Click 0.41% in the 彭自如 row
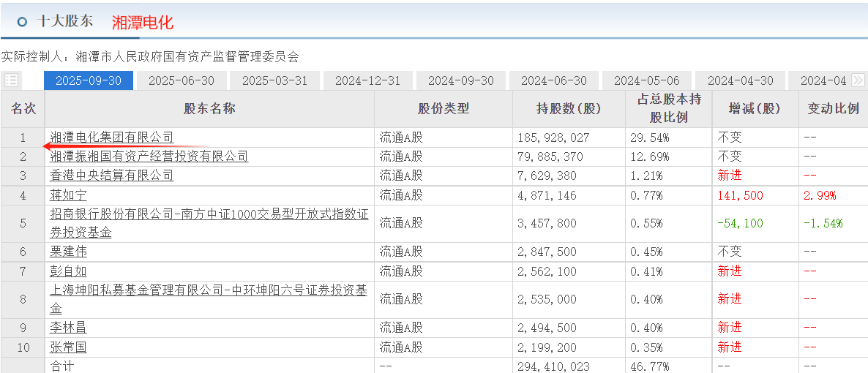868x373 pixels. pyautogui.click(x=646, y=271)
